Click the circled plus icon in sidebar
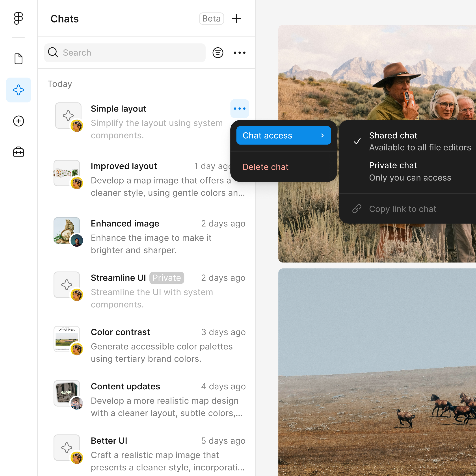This screenshot has height=476, width=476. (19, 121)
